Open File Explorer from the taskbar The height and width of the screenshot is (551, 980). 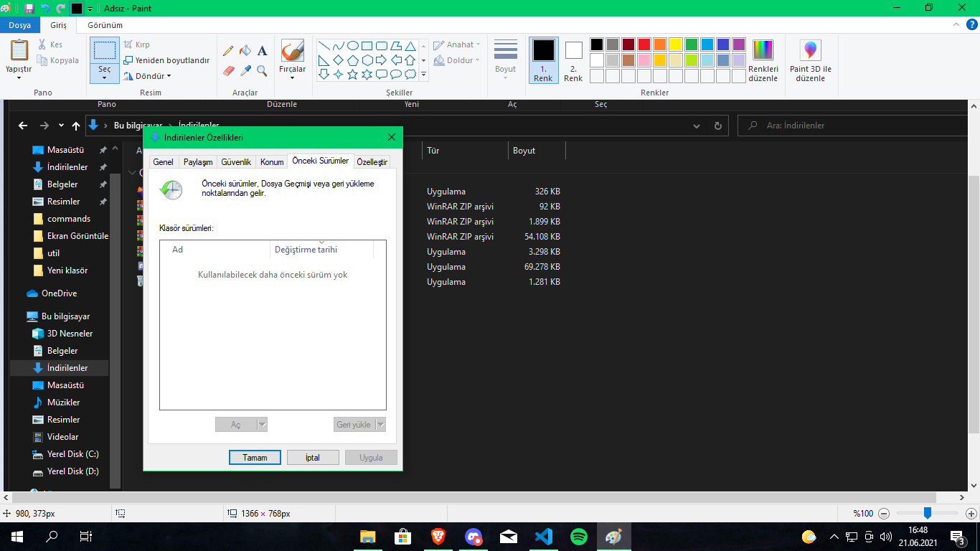[x=367, y=536]
